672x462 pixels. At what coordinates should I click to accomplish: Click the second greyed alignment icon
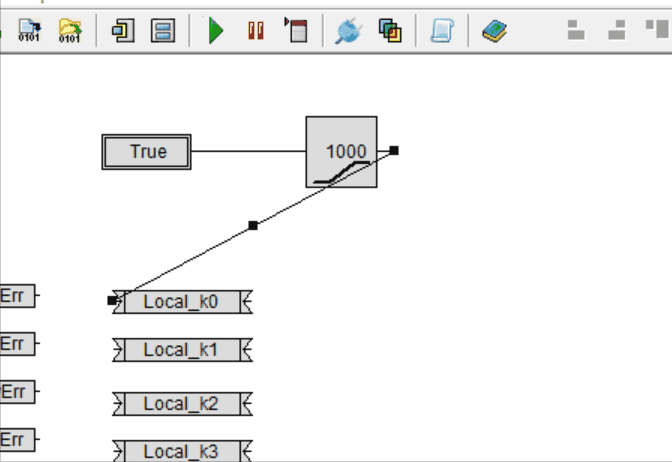pos(617,30)
